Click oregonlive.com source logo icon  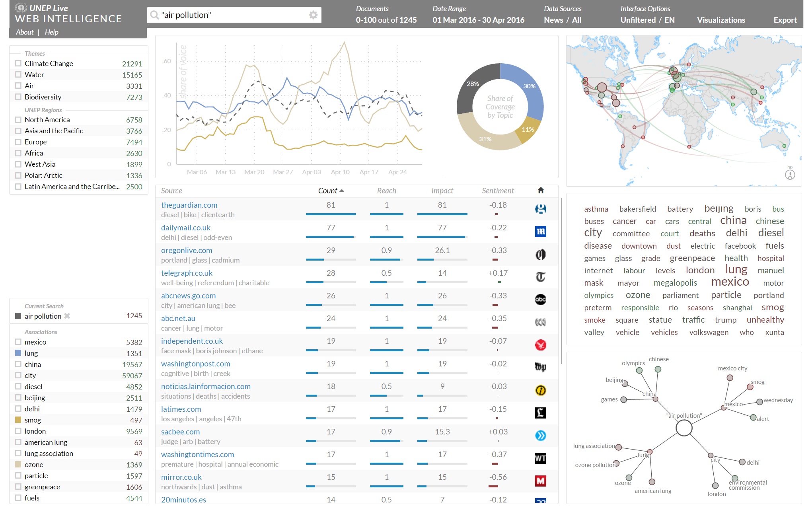click(x=541, y=254)
